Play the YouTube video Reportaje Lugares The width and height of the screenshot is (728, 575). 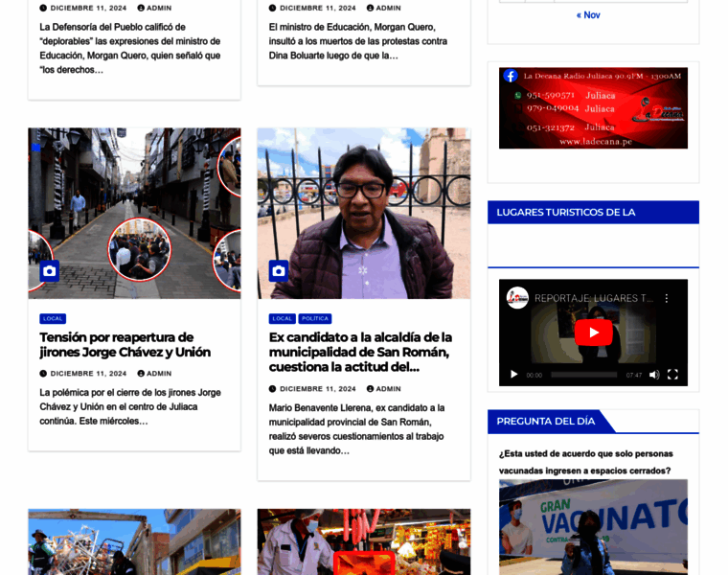[593, 333]
